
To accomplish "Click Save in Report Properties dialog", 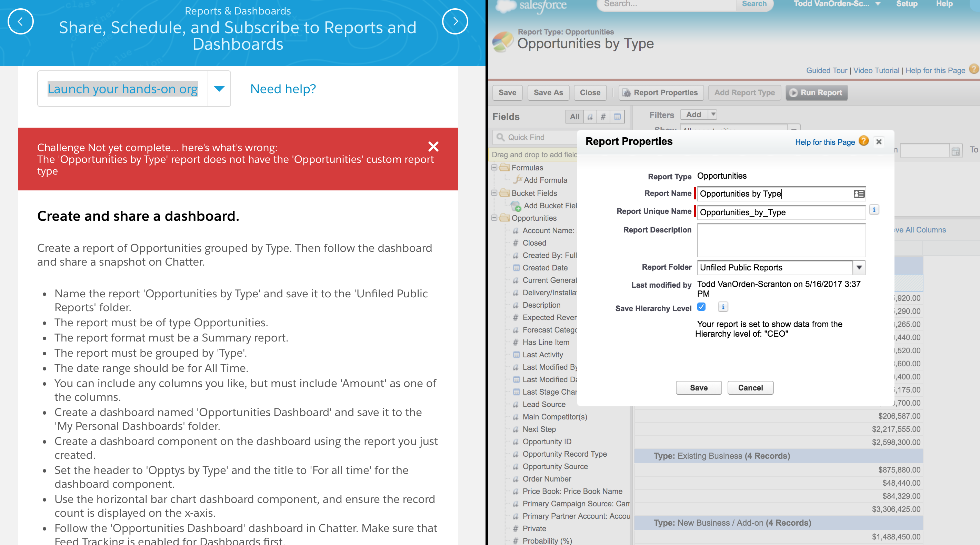I will tap(699, 388).
